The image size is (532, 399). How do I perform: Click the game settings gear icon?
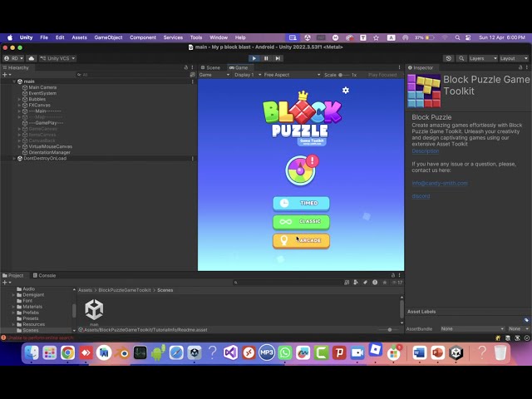coord(346,91)
